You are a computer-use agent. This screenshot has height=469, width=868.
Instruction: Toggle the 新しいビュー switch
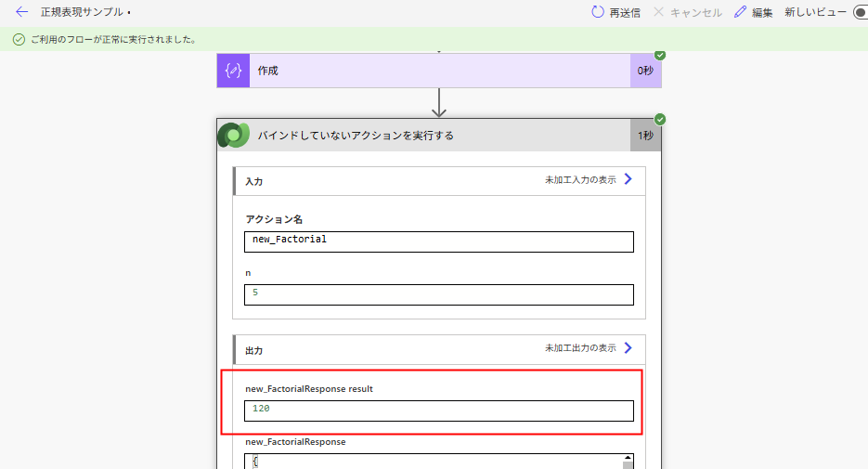tap(860, 12)
